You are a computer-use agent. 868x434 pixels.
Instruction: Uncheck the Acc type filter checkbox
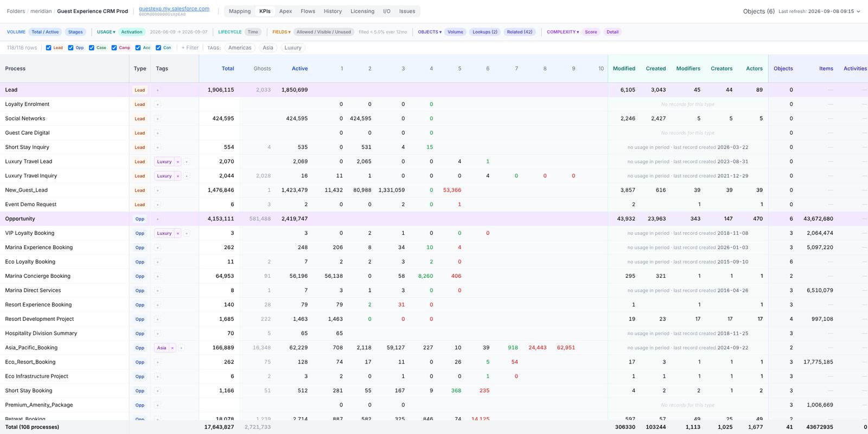click(138, 48)
